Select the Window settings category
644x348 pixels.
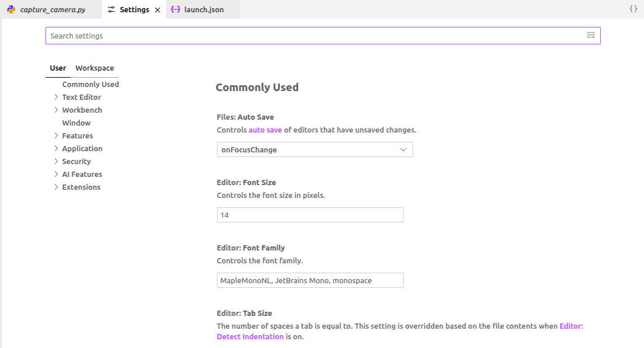point(76,123)
